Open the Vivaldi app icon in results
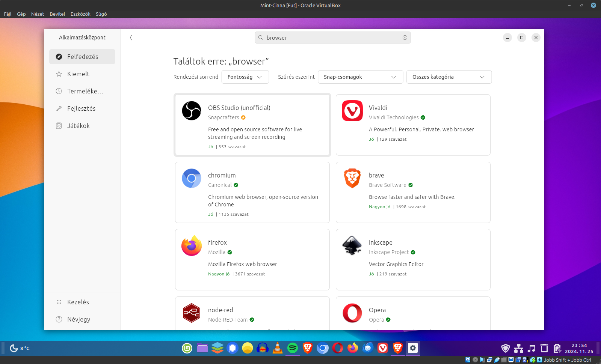The height and width of the screenshot is (364, 601). pyautogui.click(x=352, y=111)
